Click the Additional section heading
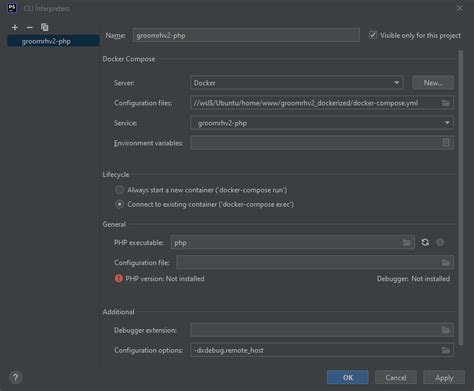The image size is (474, 391). pyautogui.click(x=118, y=312)
